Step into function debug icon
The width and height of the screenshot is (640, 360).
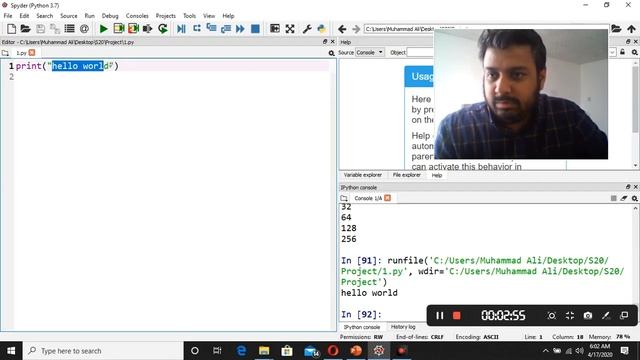tap(211, 29)
